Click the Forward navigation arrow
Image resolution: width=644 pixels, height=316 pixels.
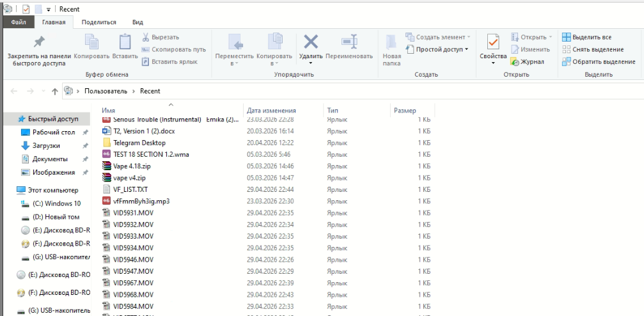(30, 91)
